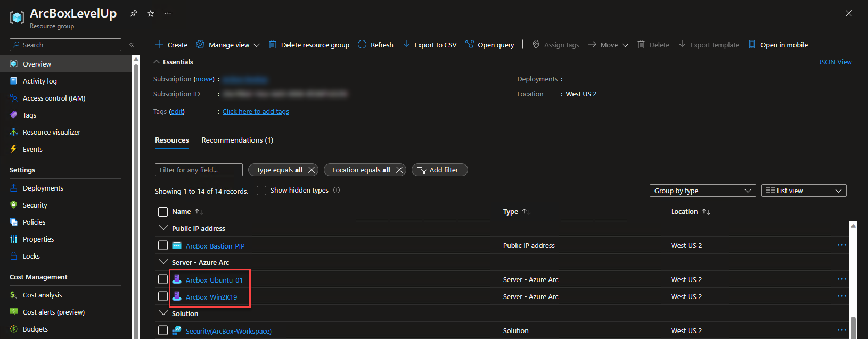Switch to Resources tab
The width and height of the screenshot is (868, 339).
pyautogui.click(x=171, y=140)
